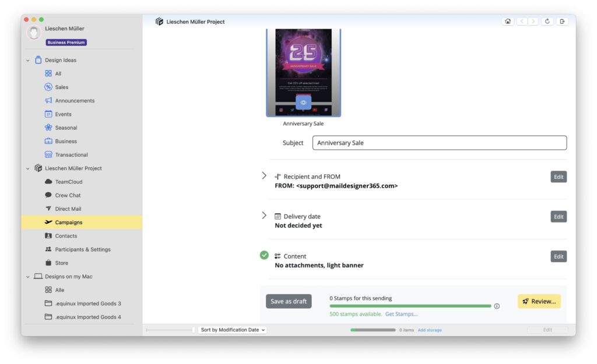Image resolution: width=597 pixels, height=364 pixels.
Task: Click Save as draft
Action: [289, 301]
